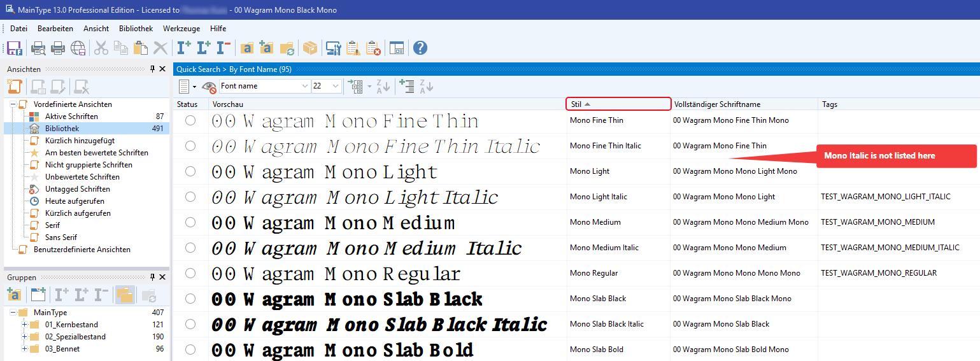This screenshot has height=361, width=980.
Task: Click the Status column header
Action: [x=190, y=104]
